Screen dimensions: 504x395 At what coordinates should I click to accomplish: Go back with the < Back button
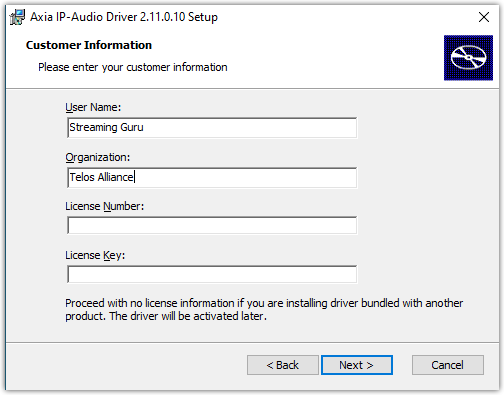tap(283, 365)
